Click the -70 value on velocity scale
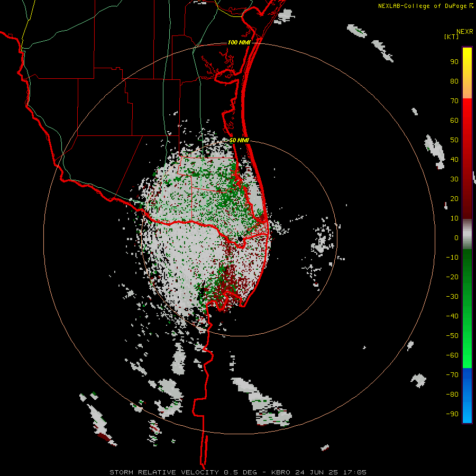 [452, 375]
